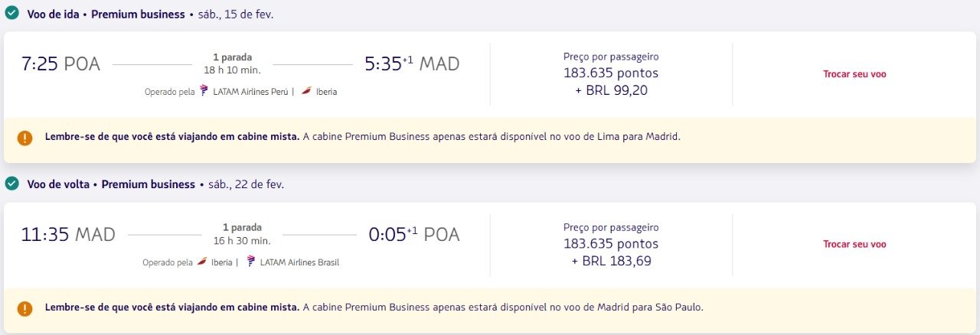Select the 0:05 POA arrival time
980x335 pixels.
coord(414,235)
